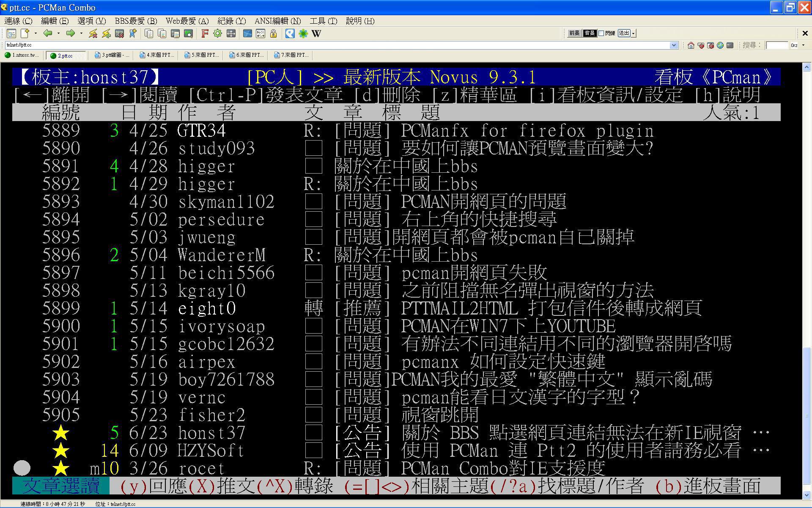This screenshot has height=508, width=812.
Task: Switch to the 4.來個 PPT tab
Action: pyautogui.click(x=156, y=55)
